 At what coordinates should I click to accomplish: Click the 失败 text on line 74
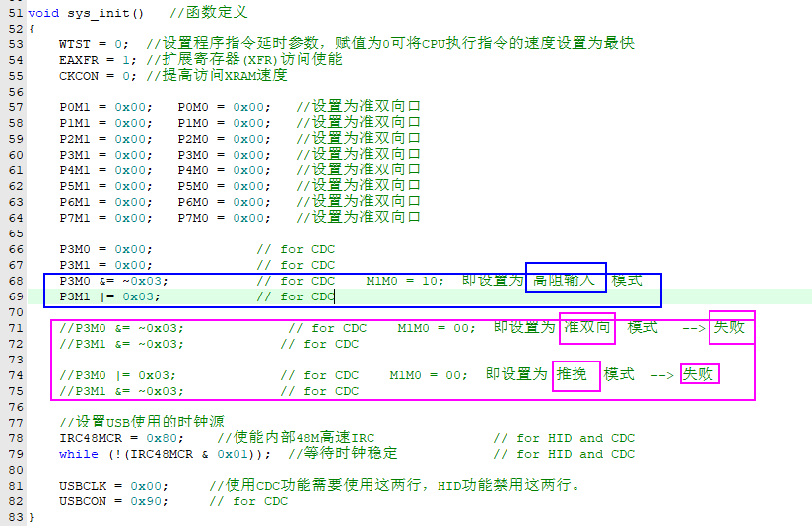698,374
